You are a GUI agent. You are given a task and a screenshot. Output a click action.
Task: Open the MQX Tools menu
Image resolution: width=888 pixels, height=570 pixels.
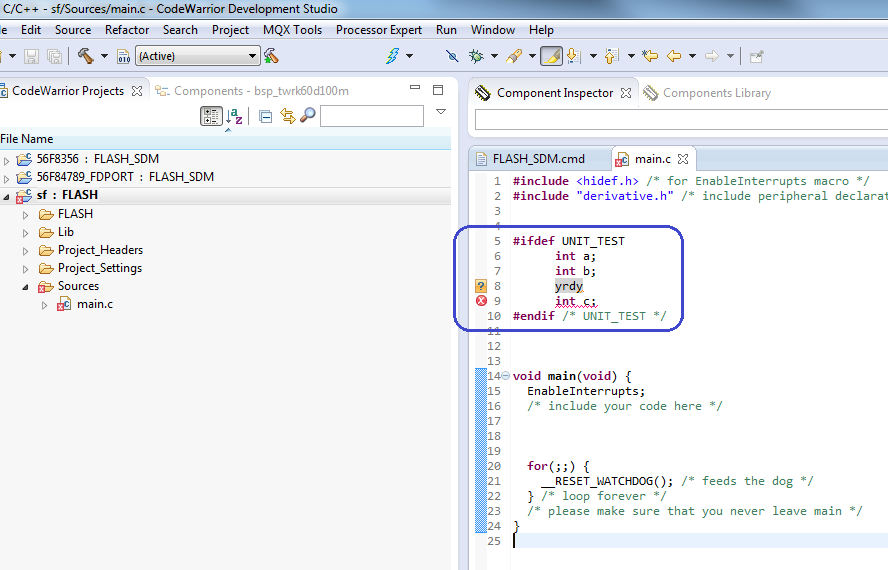(x=292, y=30)
